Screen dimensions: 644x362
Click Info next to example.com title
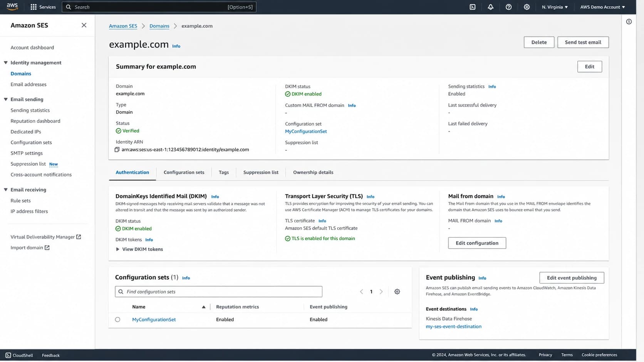pyautogui.click(x=176, y=46)
